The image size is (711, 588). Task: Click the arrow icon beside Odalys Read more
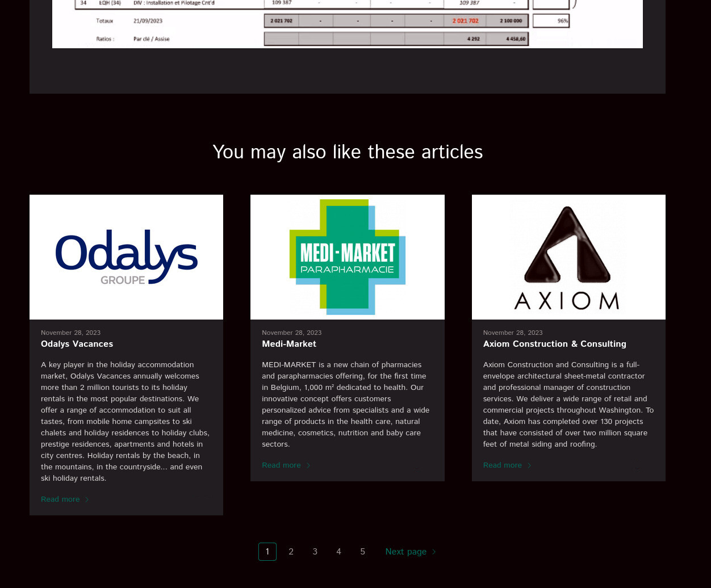coord(87,499)
